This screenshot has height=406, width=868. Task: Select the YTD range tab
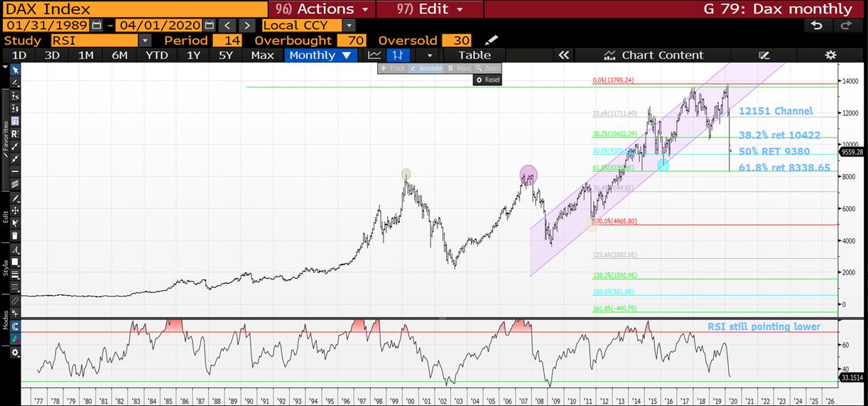pyautogui.click(x=156, y=55)
